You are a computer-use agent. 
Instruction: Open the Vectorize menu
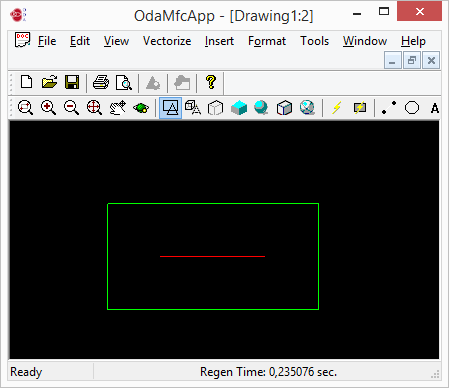(167, 41)
